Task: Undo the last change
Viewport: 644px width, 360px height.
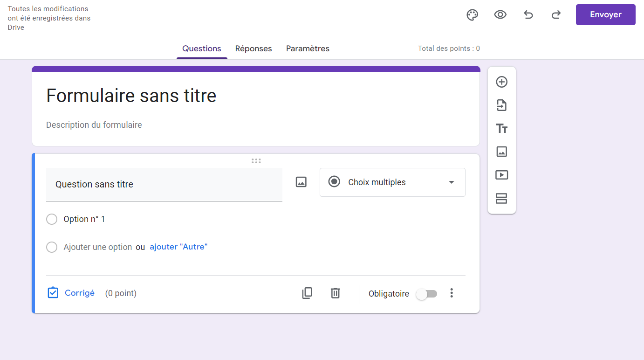Action: pyautogui.click(x=528, y=15)
